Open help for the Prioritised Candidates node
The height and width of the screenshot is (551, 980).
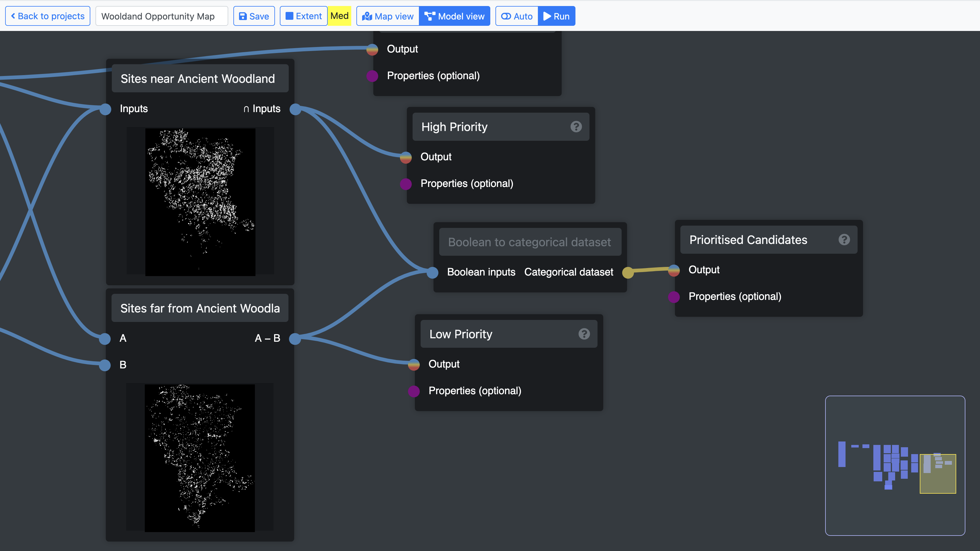tap(844, 240)
